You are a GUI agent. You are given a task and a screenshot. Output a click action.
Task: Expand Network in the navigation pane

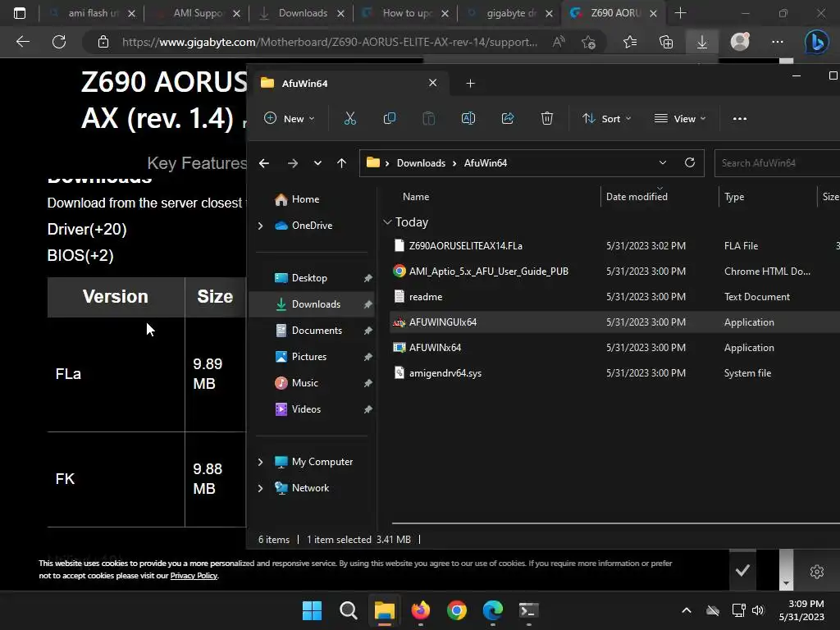click(x=260, y=488)
